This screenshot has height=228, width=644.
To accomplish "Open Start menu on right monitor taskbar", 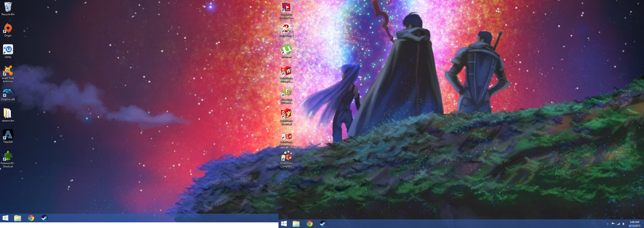I will point(284,224).
